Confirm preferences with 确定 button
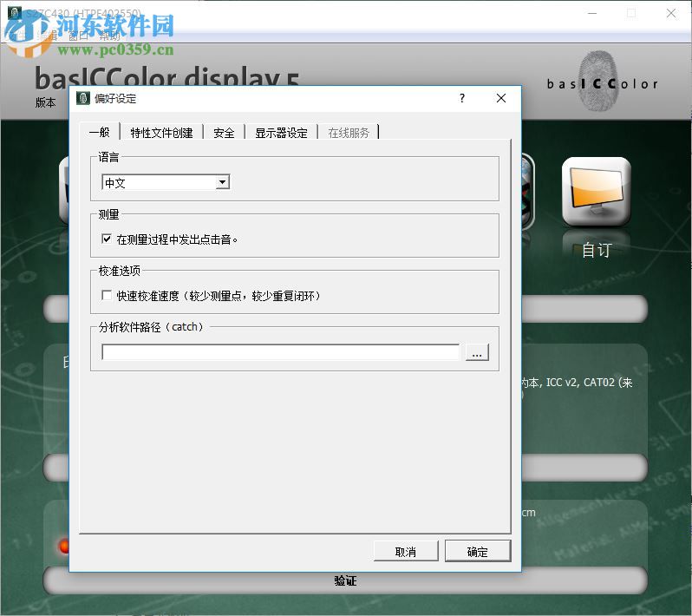This screenshot has width=692, height=616. pyautogui.click(x=478, y=551)
